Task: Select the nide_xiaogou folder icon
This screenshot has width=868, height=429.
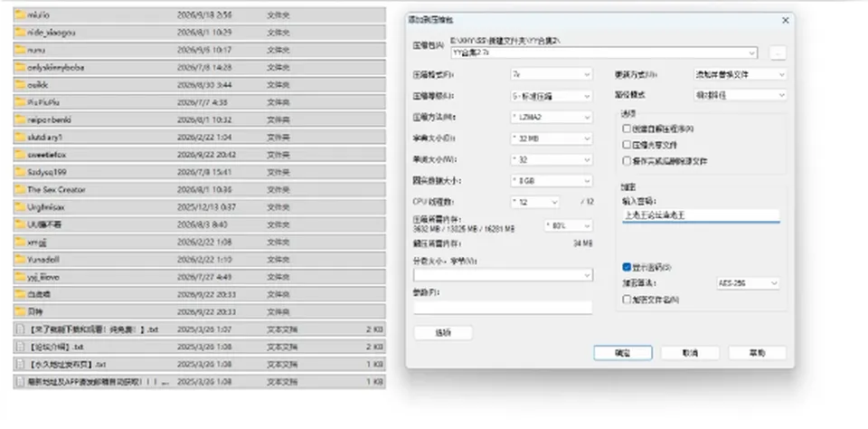Action: click(x=20, y=33)
